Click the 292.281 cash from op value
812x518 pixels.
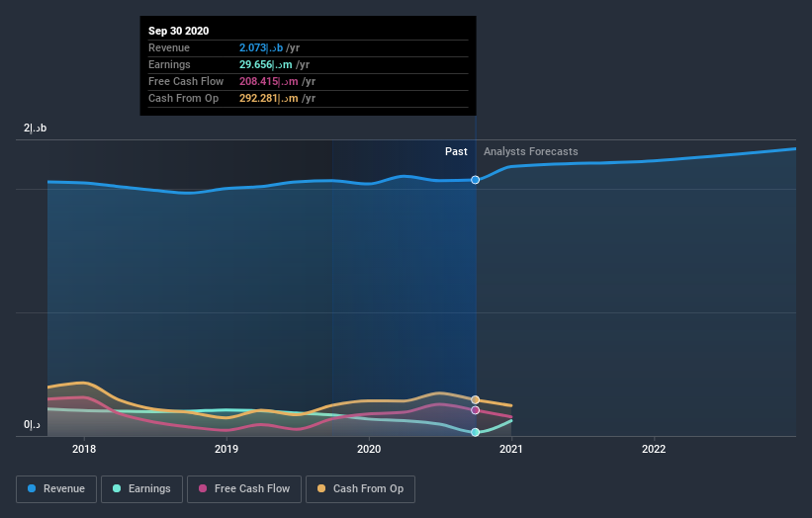[x=269, y=98]
